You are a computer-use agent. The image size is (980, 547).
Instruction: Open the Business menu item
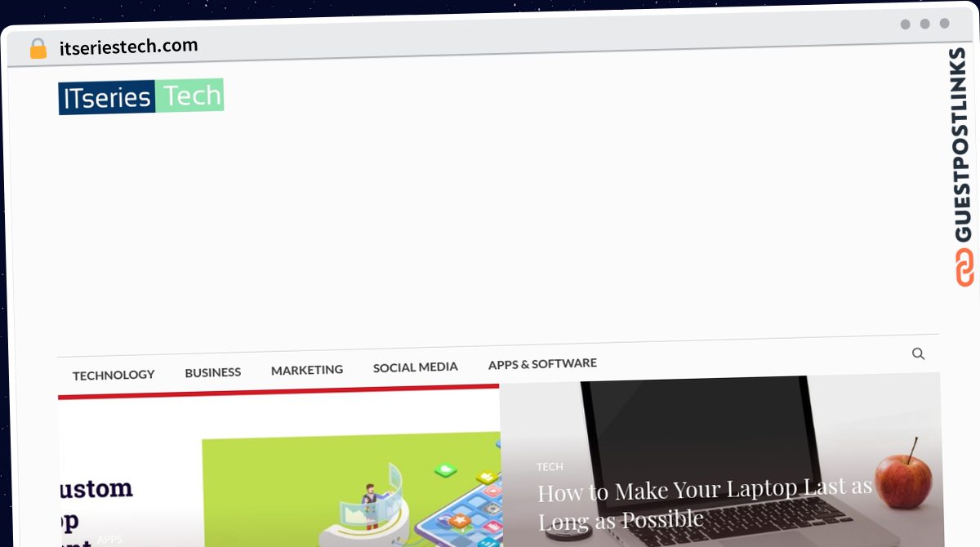click(213, 372)
